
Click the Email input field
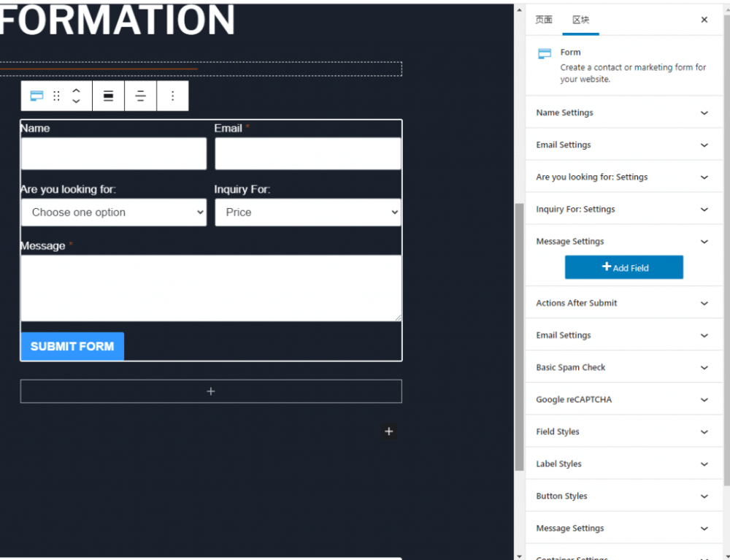tap(307, 154)
